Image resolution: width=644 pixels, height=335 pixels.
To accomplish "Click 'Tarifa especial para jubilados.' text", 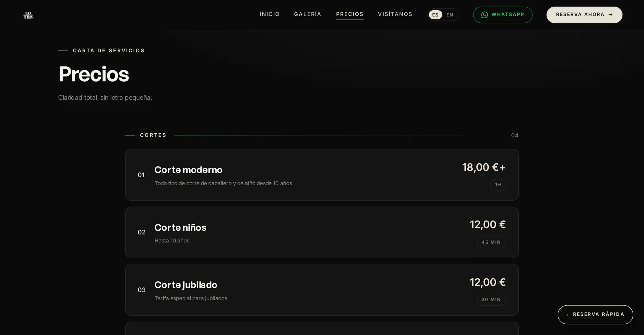I will coord(191,298).
